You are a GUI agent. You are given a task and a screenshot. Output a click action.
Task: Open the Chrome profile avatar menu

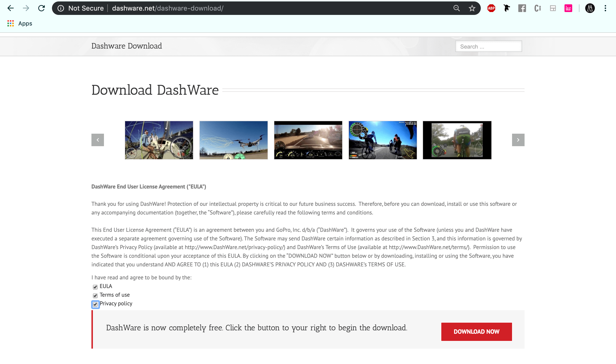pos(590,8)
